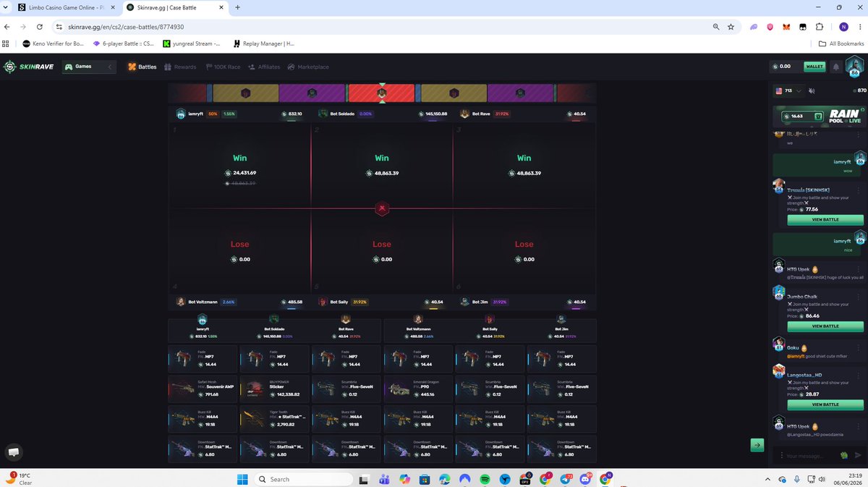Viewport: 868px width, 487px height.
Task: Open the yungreal Stream bookmark
Action: point(191,43)
